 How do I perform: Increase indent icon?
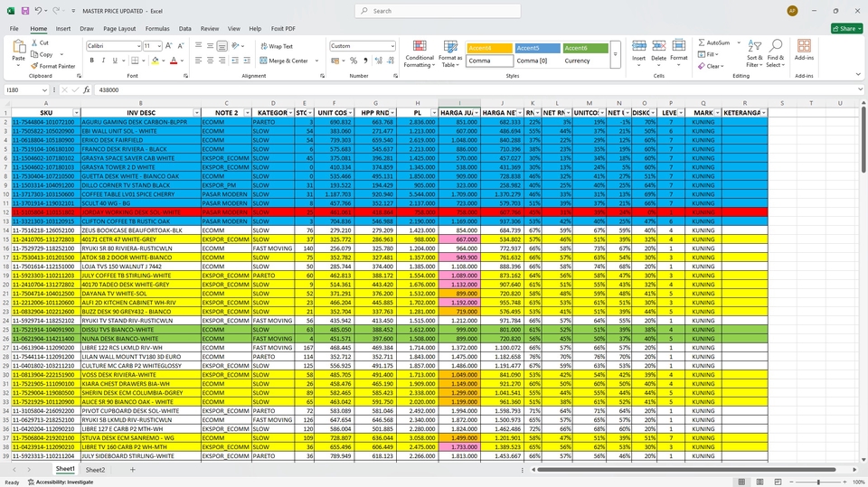[x=247, y=61]
